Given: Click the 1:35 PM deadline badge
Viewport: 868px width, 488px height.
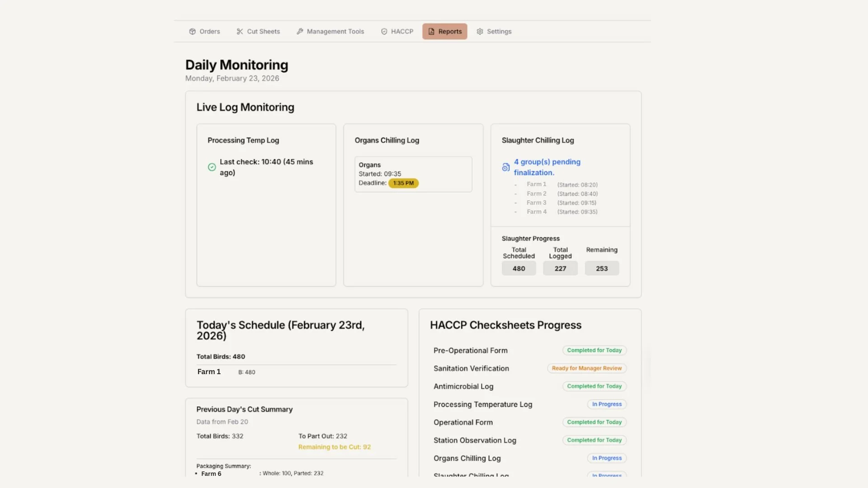Looking at the screenshot, I should click(x=403, y=183).
